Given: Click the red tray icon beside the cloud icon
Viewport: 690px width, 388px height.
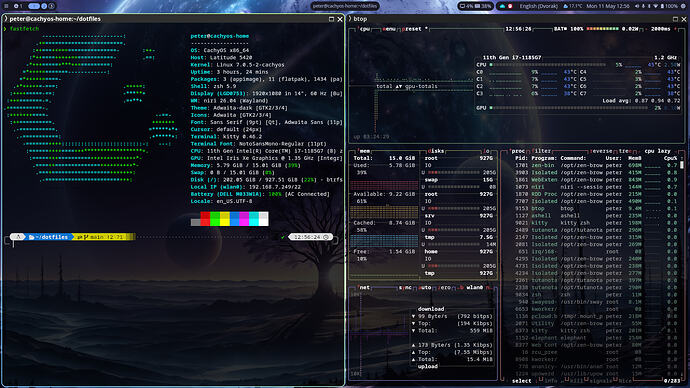Looking at the screenshot, I should click(x=510, y=6).
